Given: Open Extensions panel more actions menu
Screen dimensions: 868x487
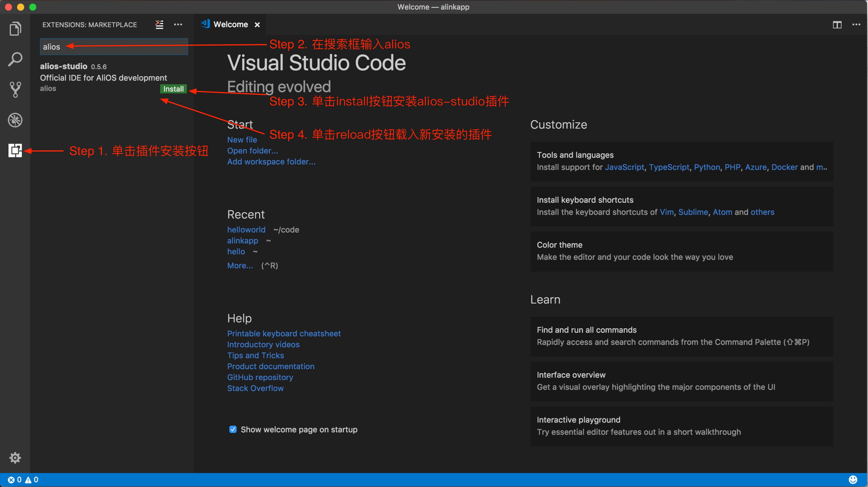Looking at the screenshot, I should point(178,25).
